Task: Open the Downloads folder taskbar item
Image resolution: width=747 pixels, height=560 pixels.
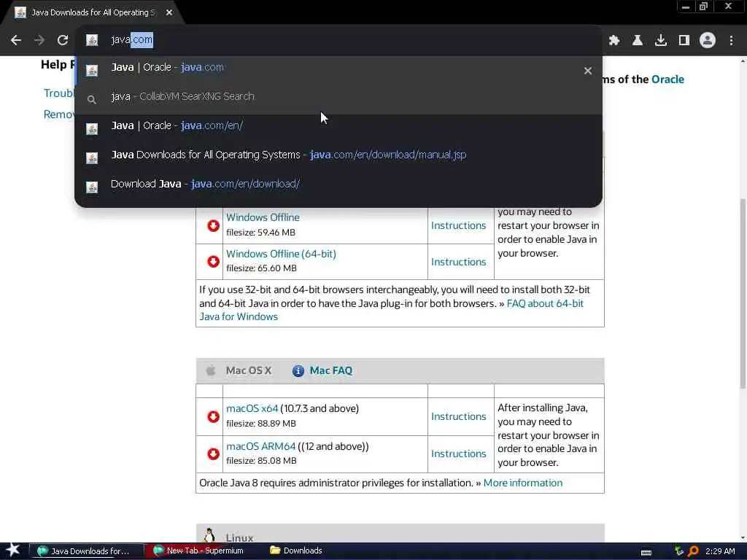Action: (296, 551)
